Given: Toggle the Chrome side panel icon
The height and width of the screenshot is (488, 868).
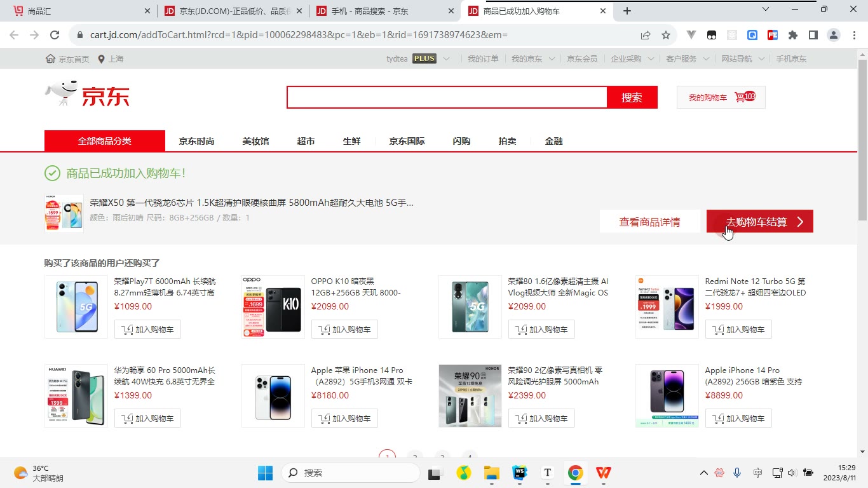Looking at the screenshot, I should [x=813, y=35].
